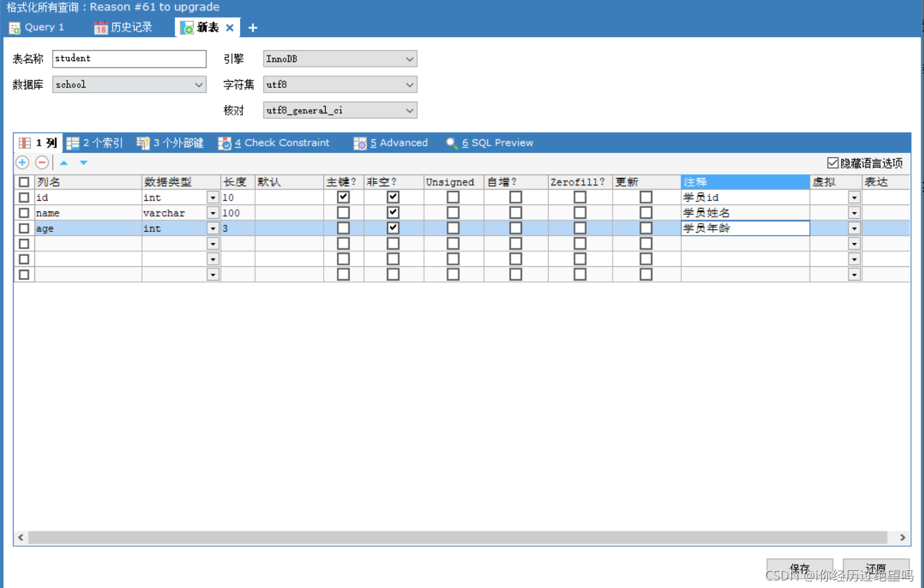
Task: Check the 更新 box for the name row
Action: click(x=646, y=213)
